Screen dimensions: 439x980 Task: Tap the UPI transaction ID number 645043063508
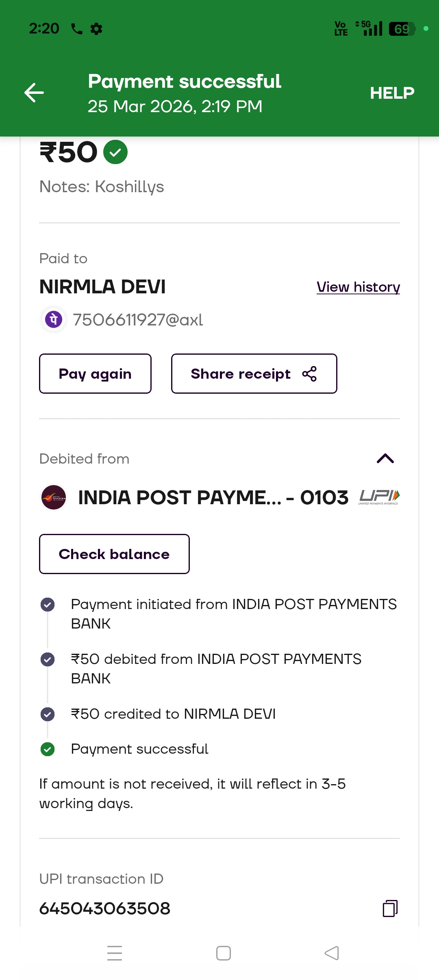(x=105, y=908)
